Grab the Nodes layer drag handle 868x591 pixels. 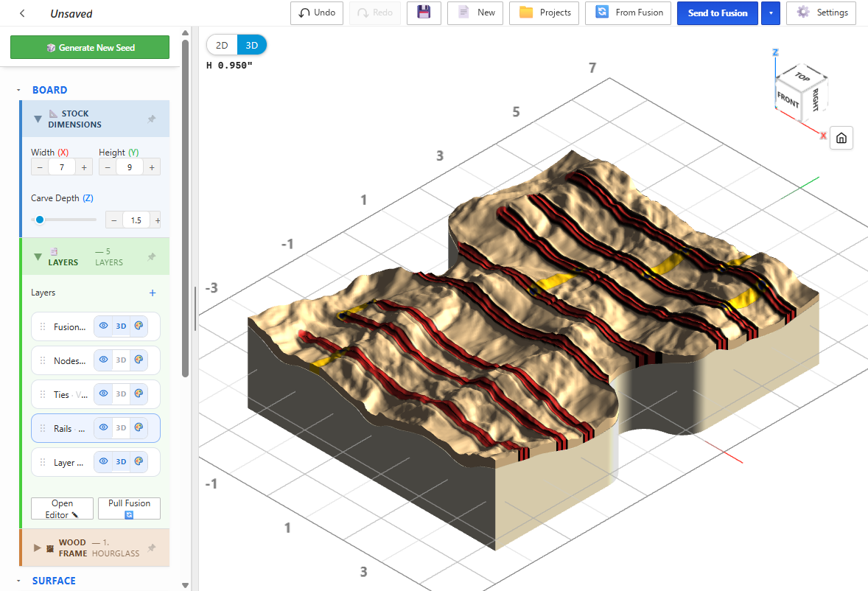pyautogui.click(x=43, y=360)
